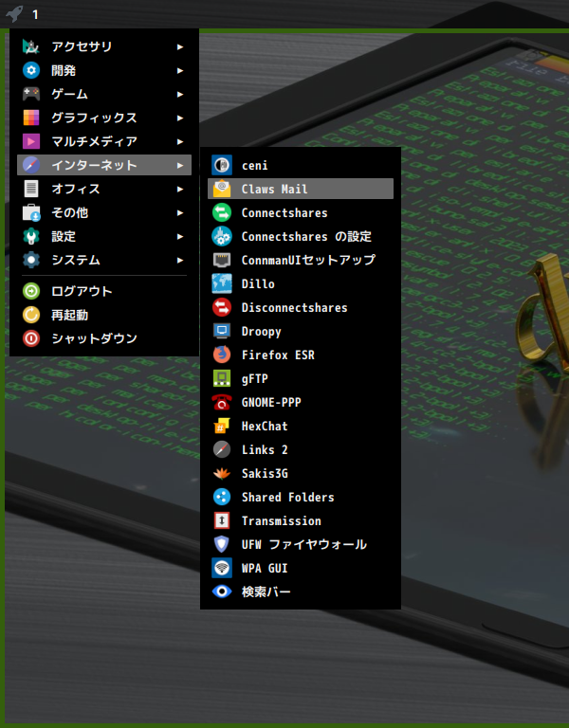This screenshot has height=728, width=569.
Task: Select 再起動 from the menu
Action: (x=104, y=315)
